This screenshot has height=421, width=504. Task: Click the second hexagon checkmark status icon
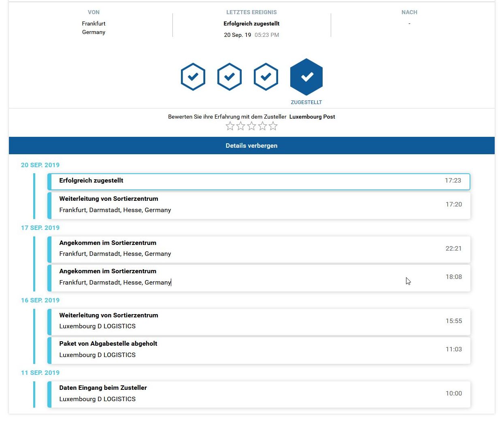click(x=230, y=77)
